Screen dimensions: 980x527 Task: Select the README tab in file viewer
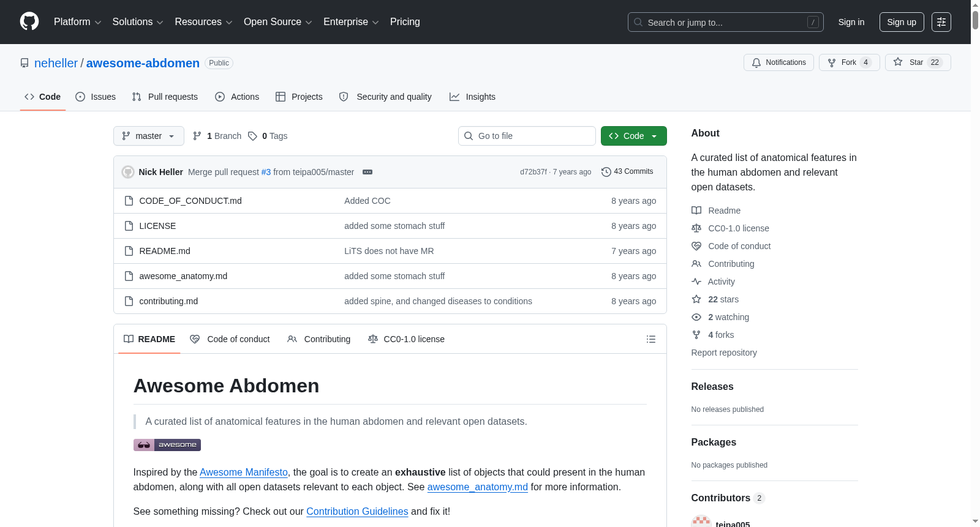[149, 339]
